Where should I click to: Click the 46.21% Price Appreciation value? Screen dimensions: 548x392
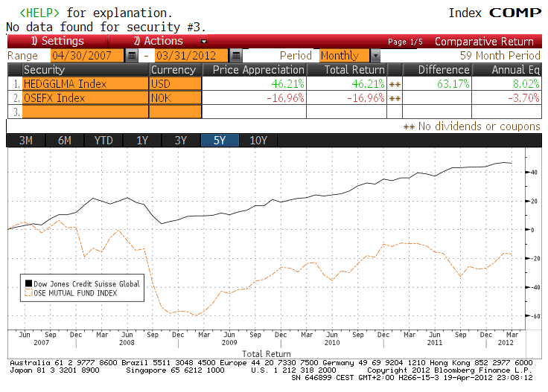click(x=287, y=84)
